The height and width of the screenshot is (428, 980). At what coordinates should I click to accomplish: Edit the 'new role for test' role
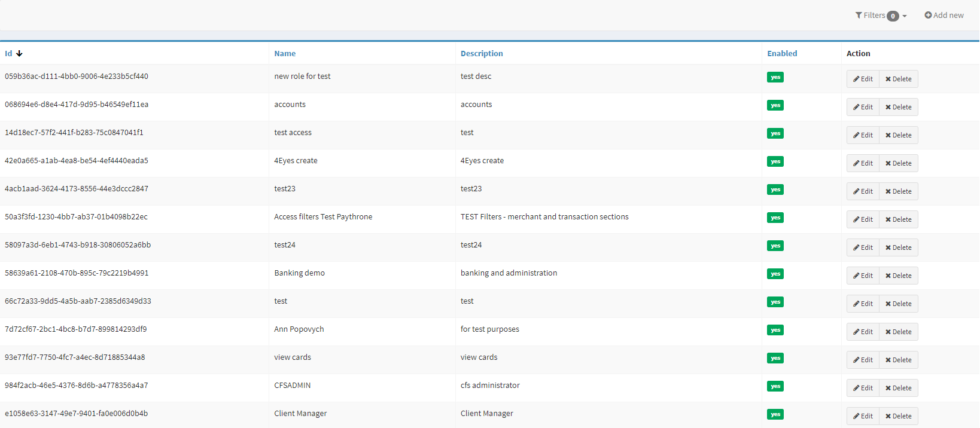tap(863, 79)
